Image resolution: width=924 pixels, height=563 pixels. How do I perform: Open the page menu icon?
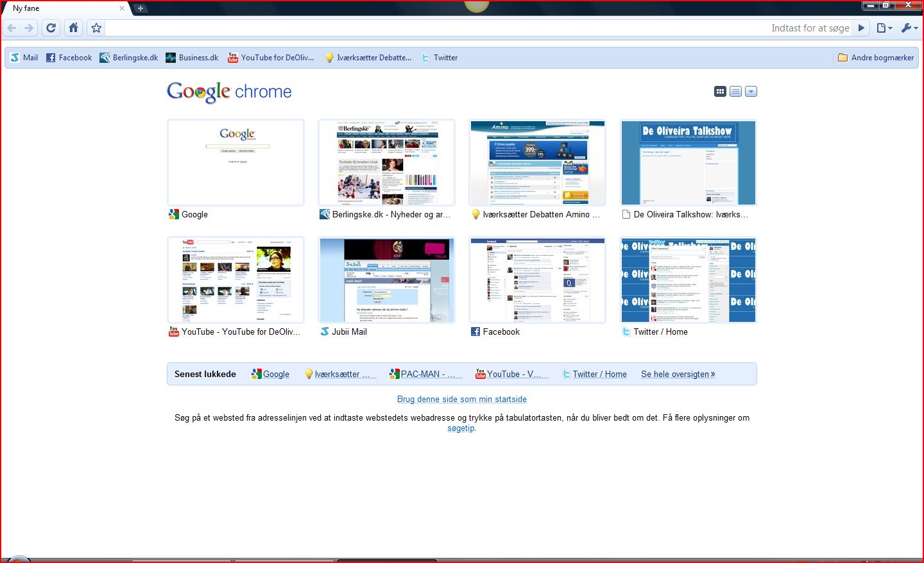(884, 28)
